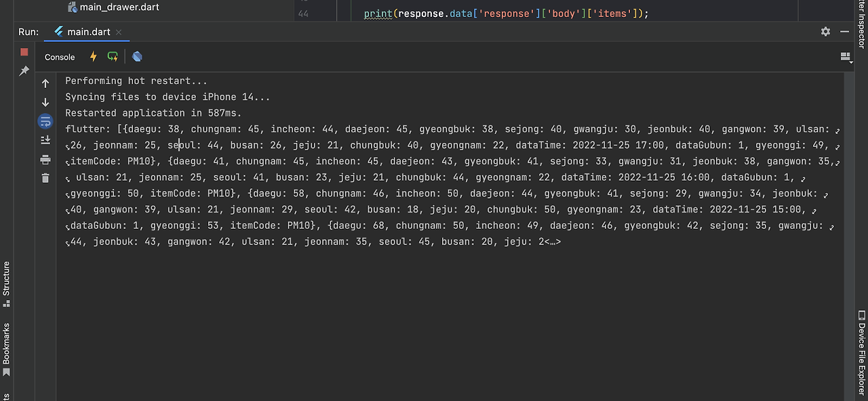Toggle soft-wrap in the console
This screenshot has width=868, height=401.
[x=45, y=121]
